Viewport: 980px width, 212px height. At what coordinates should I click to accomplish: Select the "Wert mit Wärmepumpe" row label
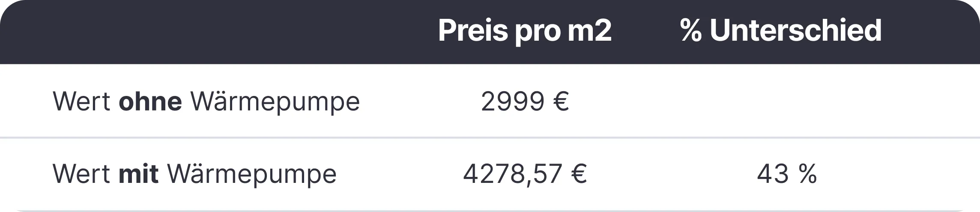tap(194, 174)
